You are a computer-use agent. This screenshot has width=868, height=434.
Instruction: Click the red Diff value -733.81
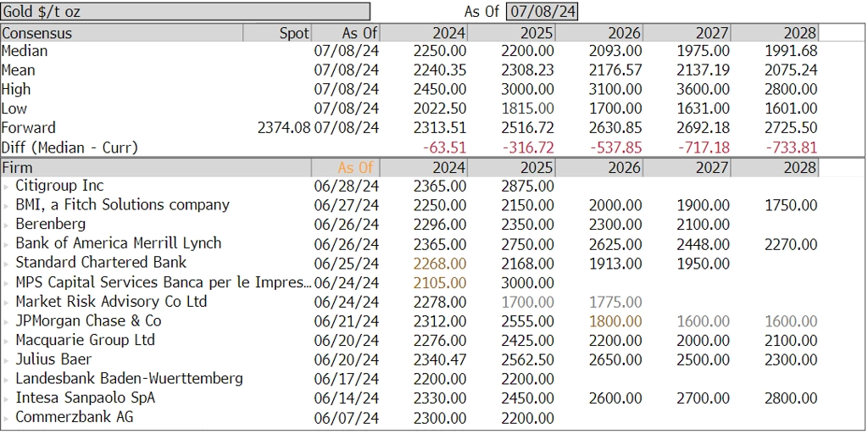point(791,147)
